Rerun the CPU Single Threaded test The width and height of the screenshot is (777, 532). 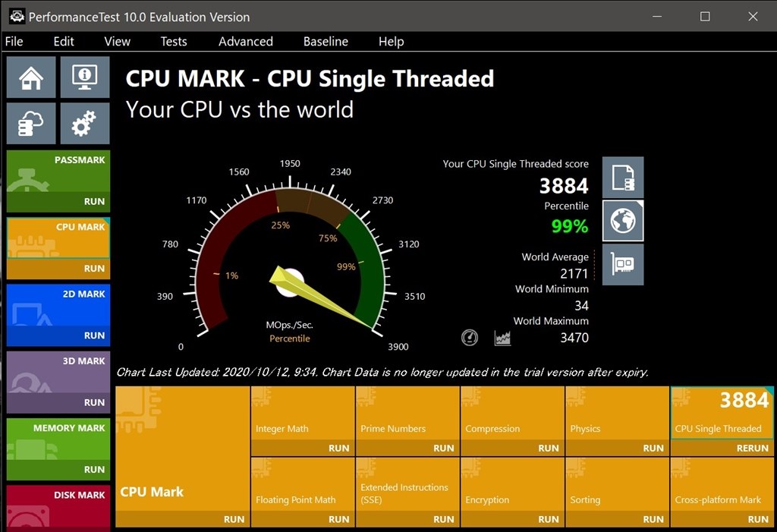(722, 448)
